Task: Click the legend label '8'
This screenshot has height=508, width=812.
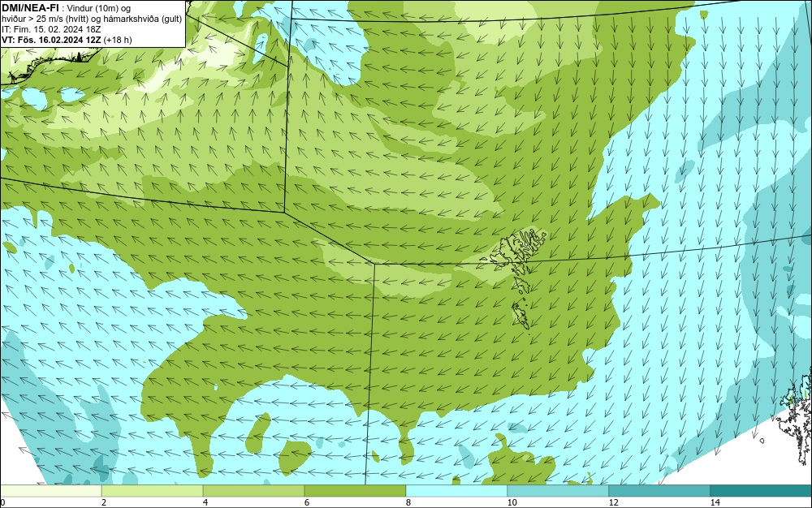Action: [x=408, y=502]
